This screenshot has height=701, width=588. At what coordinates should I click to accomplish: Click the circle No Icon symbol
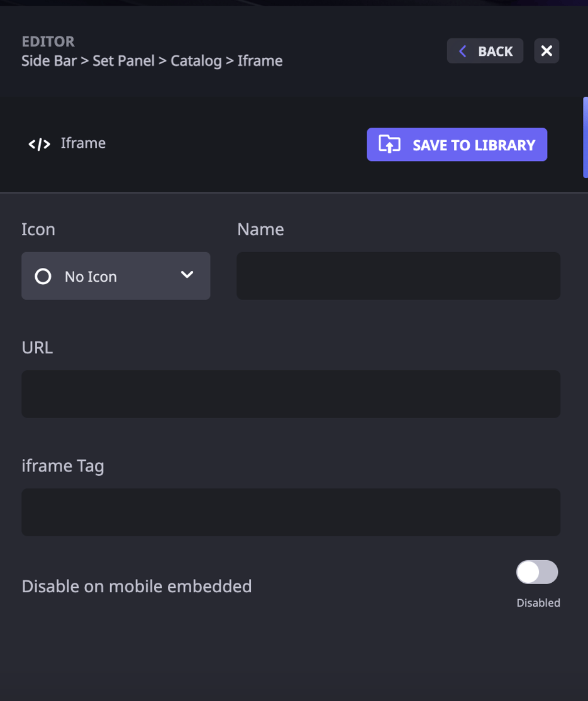[42, 275]
